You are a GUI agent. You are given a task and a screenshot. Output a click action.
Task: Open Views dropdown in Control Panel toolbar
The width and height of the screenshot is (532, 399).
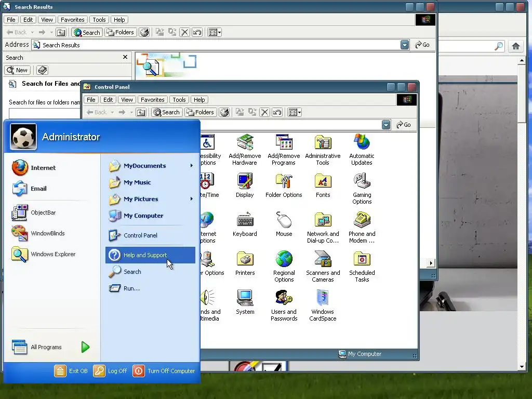[295, 112]
